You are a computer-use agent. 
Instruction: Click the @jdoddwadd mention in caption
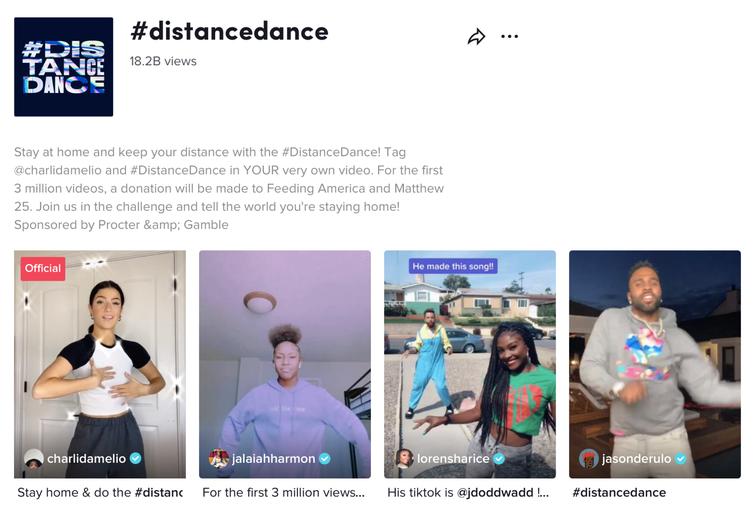point(495,492)
